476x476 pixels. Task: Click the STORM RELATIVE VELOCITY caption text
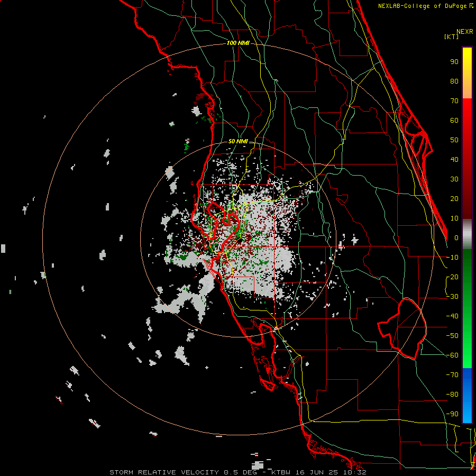(164, 472)
